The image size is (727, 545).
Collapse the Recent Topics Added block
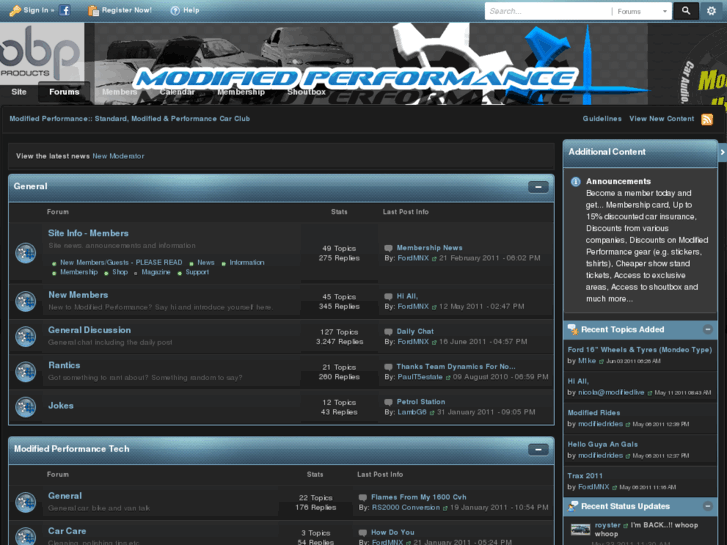pos(708,329)
